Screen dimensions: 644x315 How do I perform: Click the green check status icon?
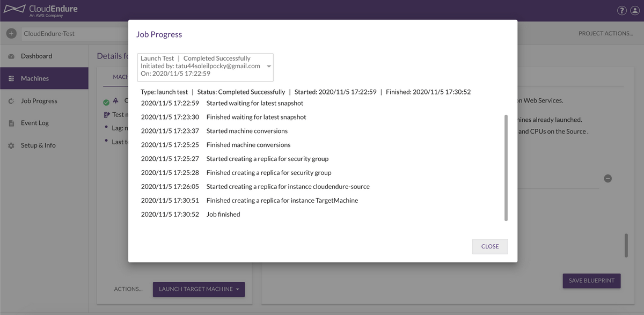pyautogui.click(x=106, y=102)
